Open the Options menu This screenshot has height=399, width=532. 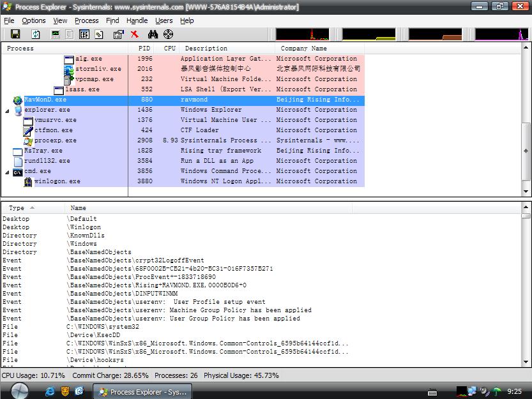tap(33, 20)
